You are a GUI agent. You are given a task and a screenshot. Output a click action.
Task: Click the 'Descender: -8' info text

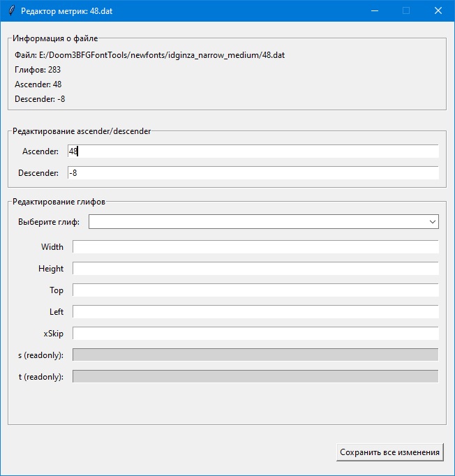pyautogui.click(x=40, y=99)
